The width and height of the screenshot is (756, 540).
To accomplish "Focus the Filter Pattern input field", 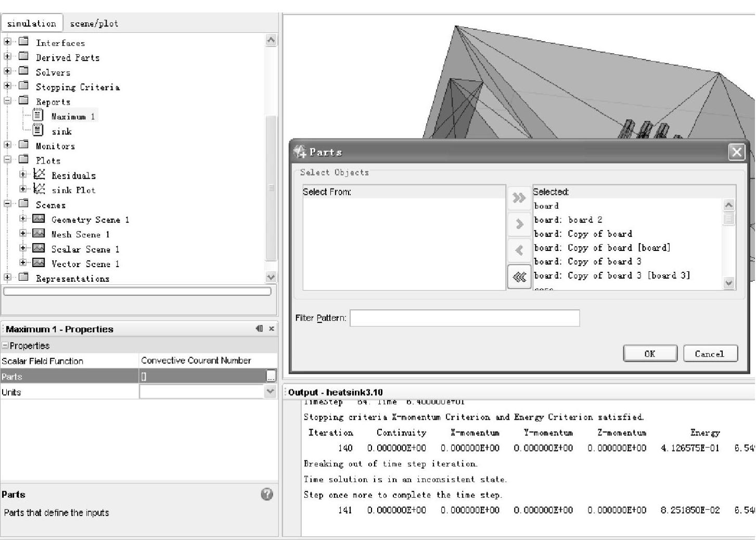I will 465,318.
